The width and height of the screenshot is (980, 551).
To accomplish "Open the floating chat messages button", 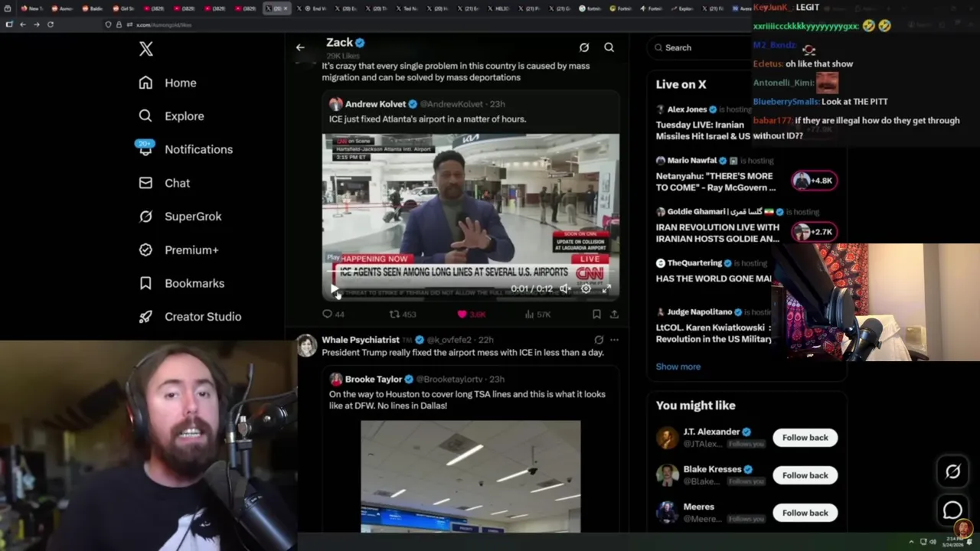I will point(952,510).
